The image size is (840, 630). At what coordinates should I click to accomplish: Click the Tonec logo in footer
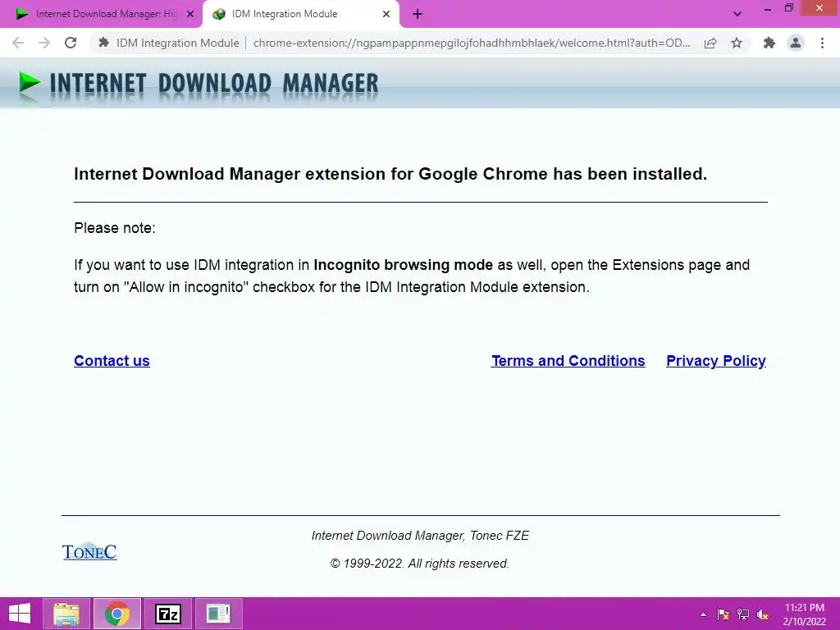(x=89, y=551)
